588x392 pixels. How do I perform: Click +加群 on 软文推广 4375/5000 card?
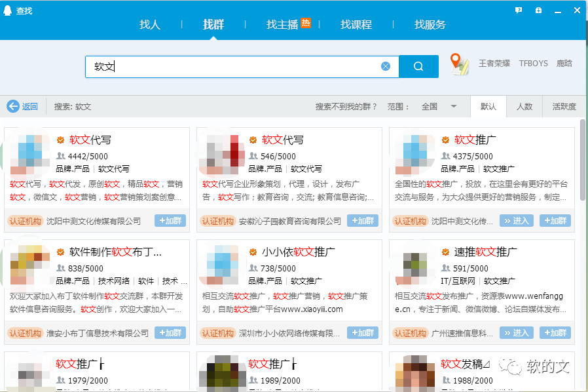click(555, 221)
